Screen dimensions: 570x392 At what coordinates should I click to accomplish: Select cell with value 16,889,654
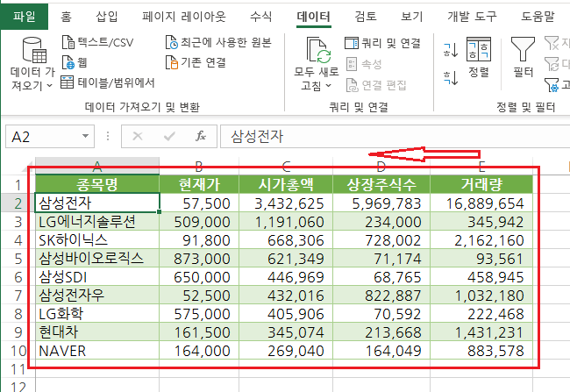[481, 203]
